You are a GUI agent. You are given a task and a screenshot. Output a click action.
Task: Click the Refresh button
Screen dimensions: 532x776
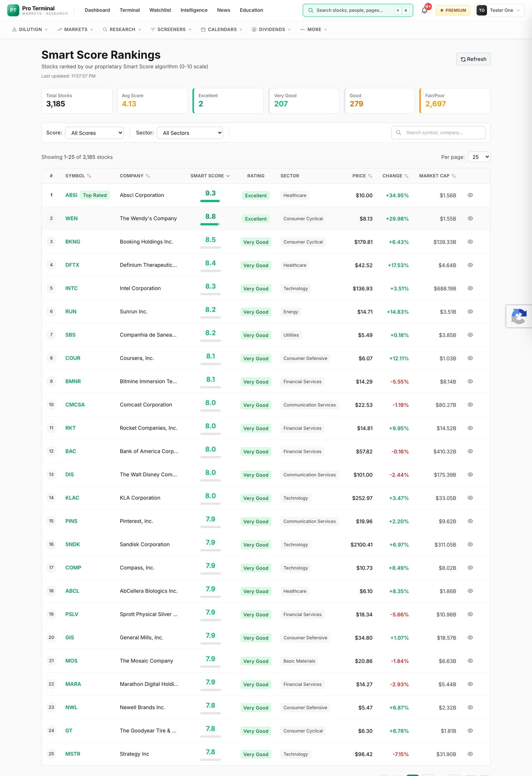click(x=473, y=59)
